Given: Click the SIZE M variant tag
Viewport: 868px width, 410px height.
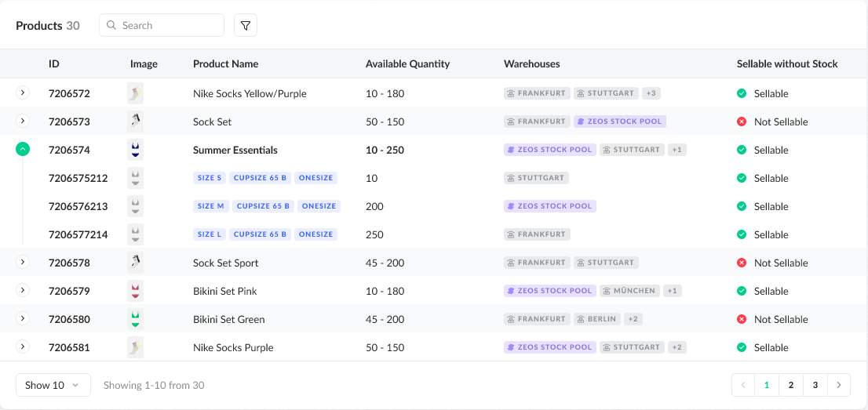Looking at the screenshot, I should click(211, 206).
